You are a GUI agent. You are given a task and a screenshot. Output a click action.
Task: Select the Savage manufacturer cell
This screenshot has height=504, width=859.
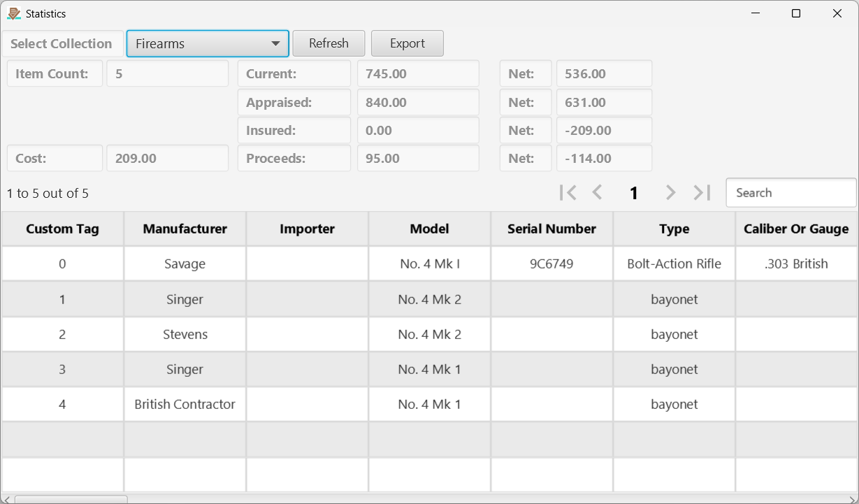tap(185, 264)
